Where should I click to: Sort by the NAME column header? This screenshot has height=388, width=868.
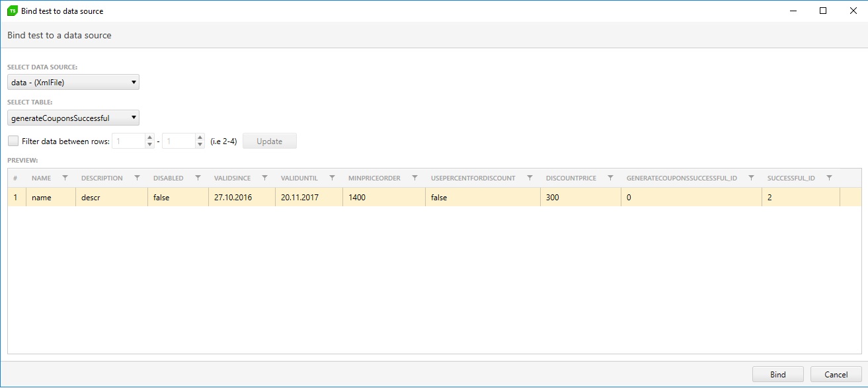click(x=41, y=178)
